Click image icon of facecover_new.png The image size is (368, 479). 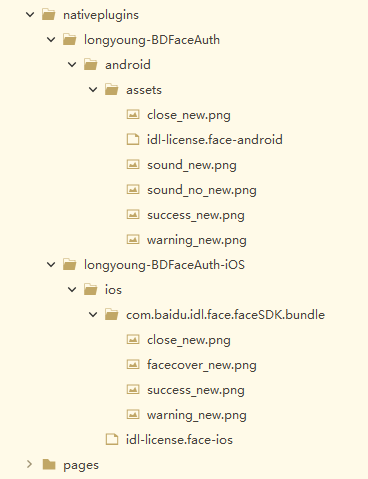click(x=133, y=365)
